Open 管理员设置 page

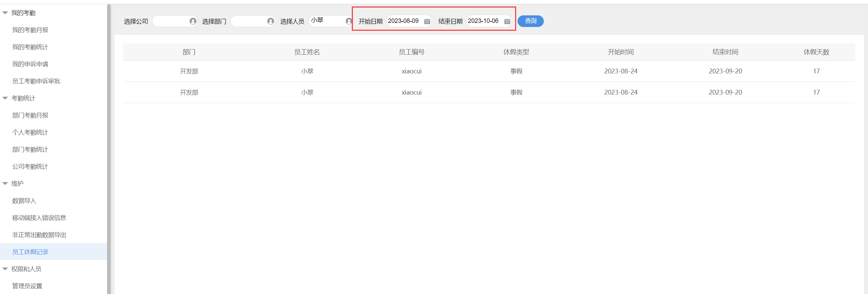(x=27, y=286)
